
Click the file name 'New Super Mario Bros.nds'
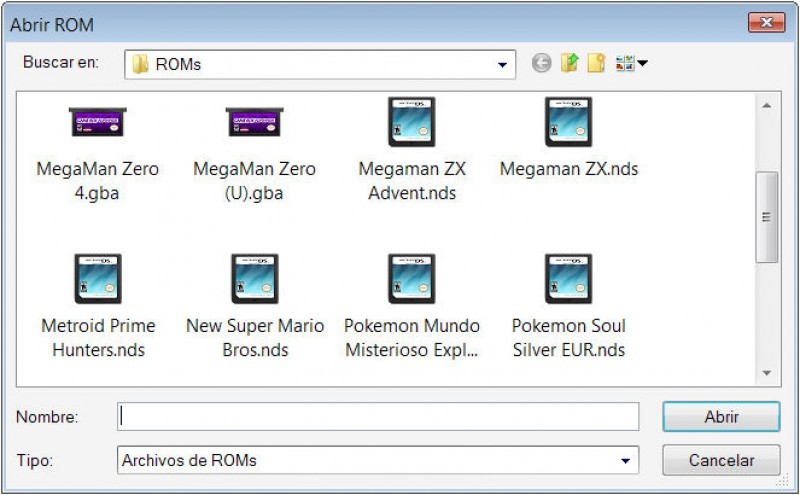click(255, 338)
